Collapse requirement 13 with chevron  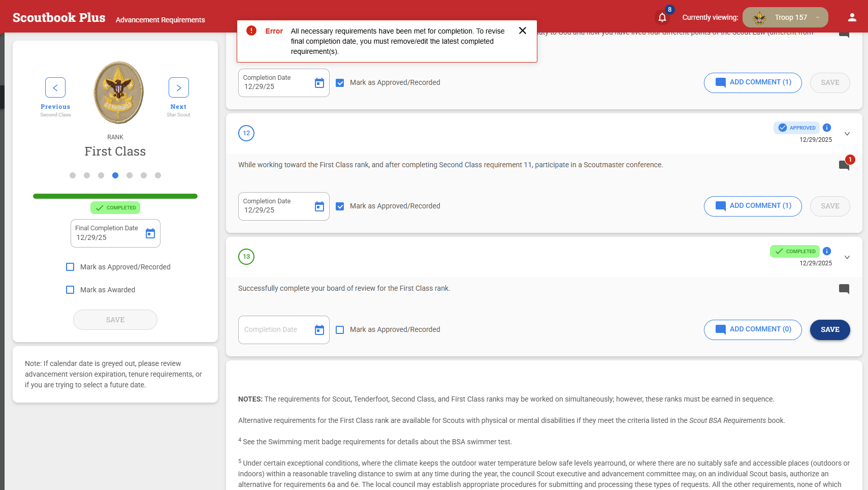click(847, 257)
